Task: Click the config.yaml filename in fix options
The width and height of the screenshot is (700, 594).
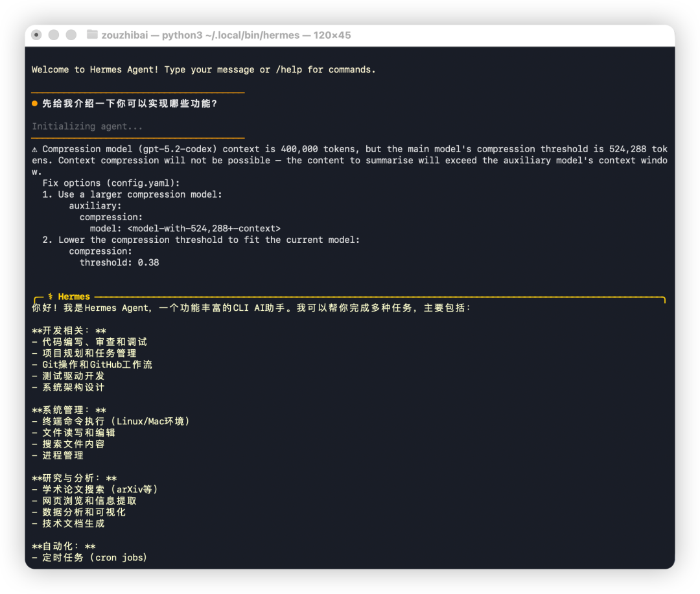Action: tap(145, 183)
